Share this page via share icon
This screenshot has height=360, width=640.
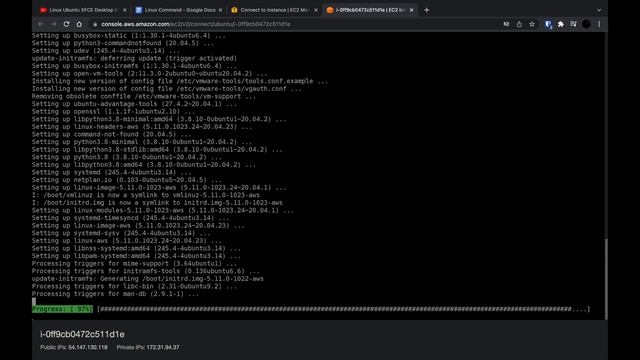[x=519, y=24]
